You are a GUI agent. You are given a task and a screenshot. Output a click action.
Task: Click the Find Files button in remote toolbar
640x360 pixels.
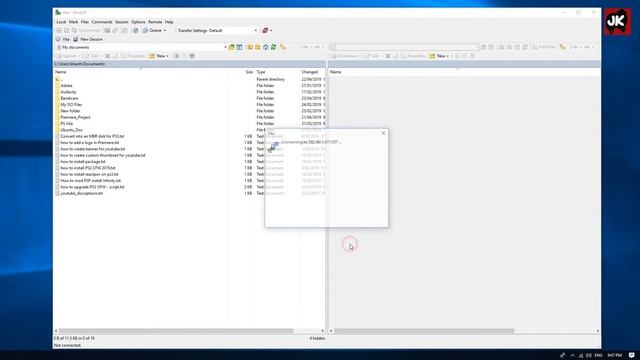coord(543,47)
